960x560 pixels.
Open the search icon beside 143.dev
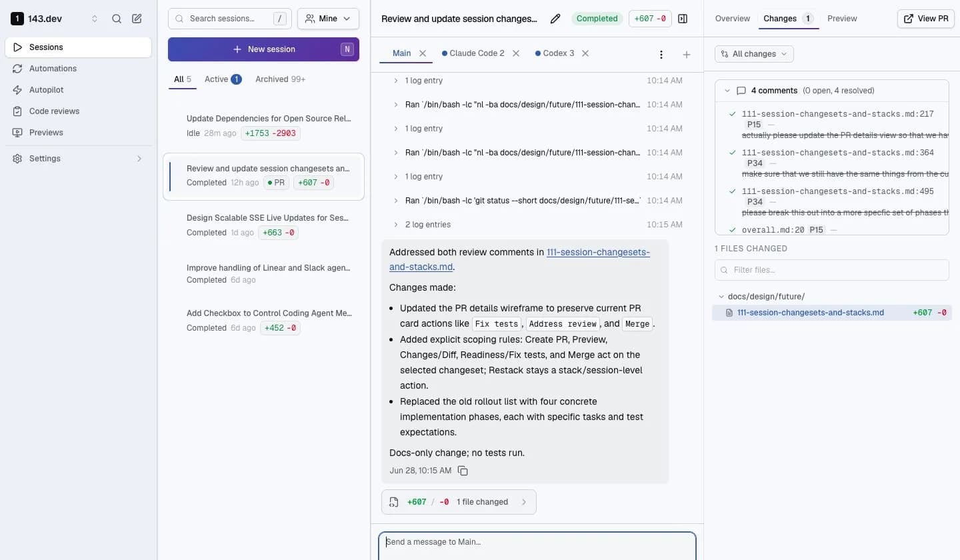(117, 19)
